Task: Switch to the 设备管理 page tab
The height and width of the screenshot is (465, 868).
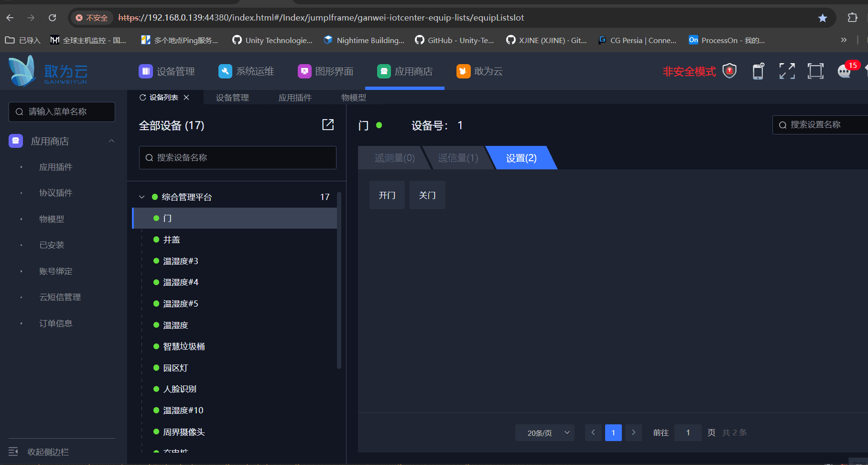Action: (x=232, y=98)
